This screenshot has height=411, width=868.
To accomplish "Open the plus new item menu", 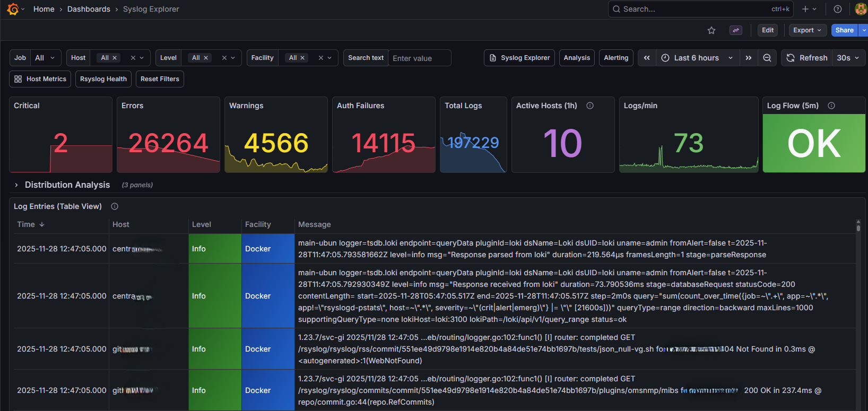I will click(809, 9).
